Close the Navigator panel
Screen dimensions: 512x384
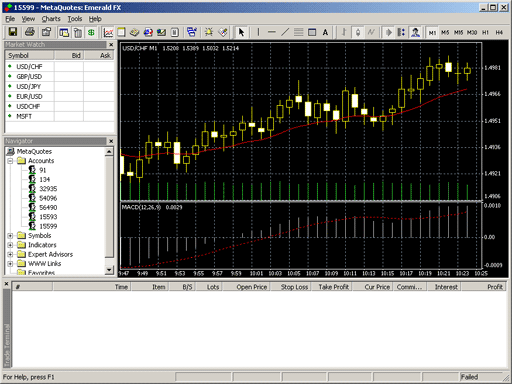pyautogui.click(x=111, y=141)
